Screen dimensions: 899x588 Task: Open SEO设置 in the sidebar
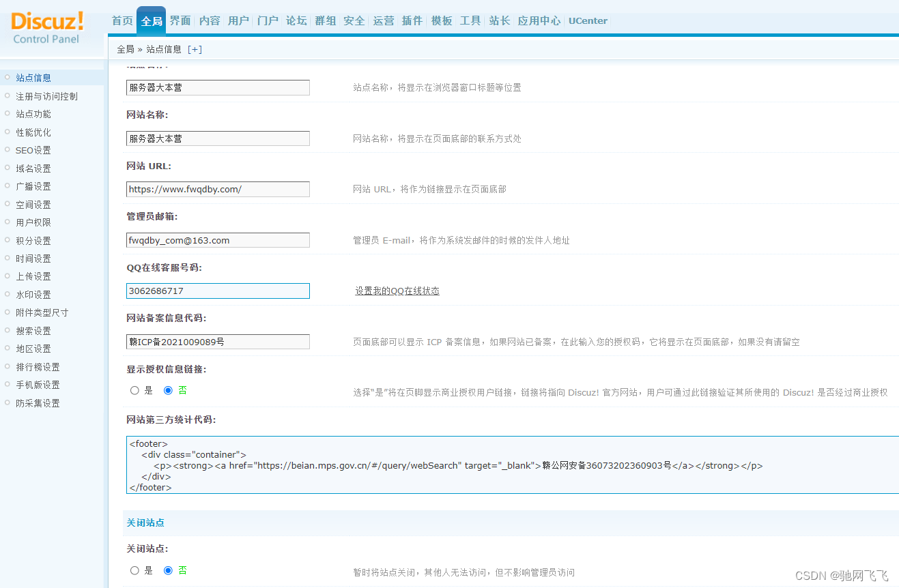pos(33,150)
